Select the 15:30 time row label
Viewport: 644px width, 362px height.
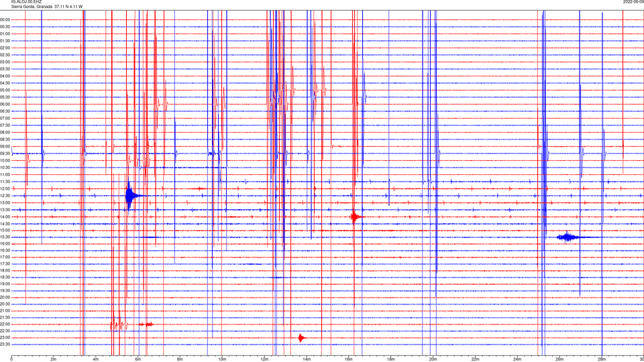pyautogui.click(x=5, y=237)
